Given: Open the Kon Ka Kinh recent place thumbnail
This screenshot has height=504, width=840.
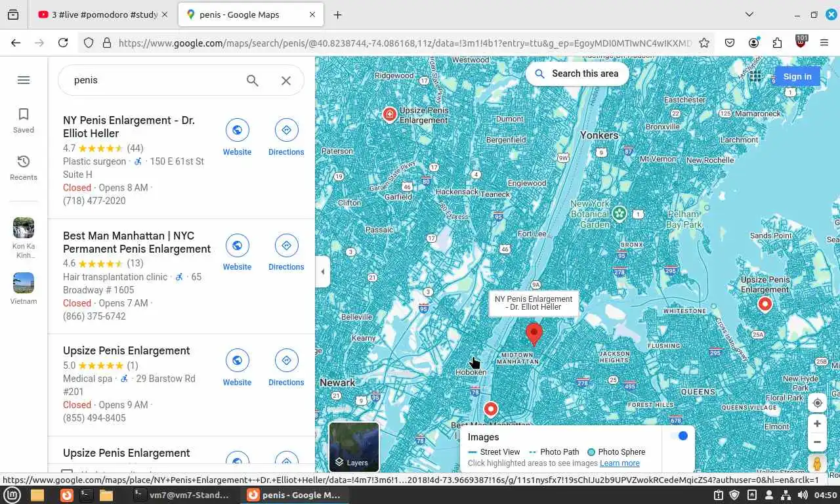Looking at the screenshot, I should [x=24, y=228].
